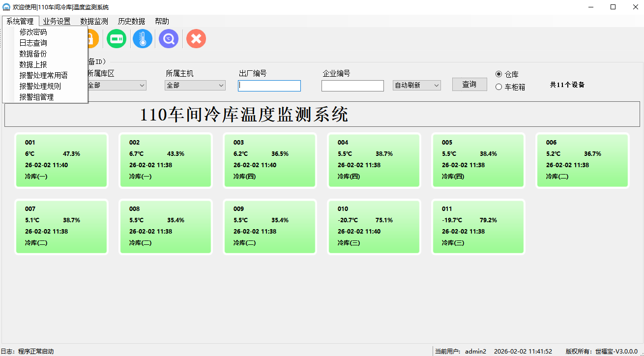Focus the 企业编号 text box
Viewport: 644px width, 356px height.
[x=352, y=86]
